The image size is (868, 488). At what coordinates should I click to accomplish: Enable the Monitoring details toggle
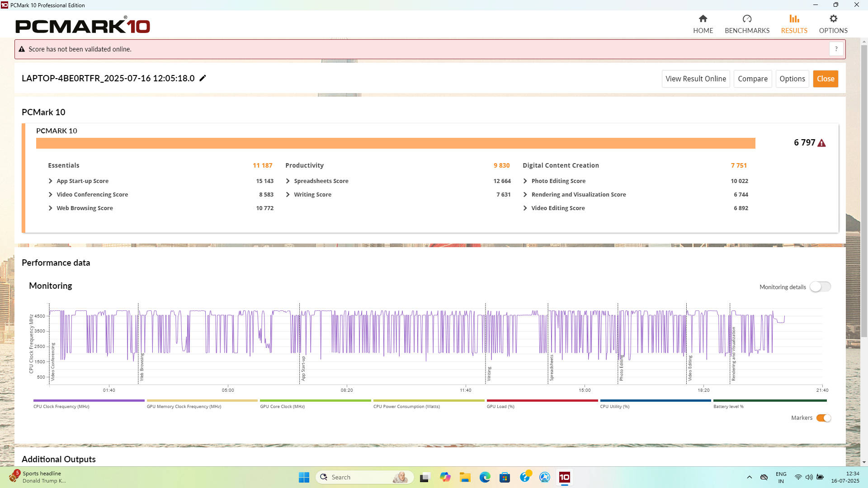pos(820,287)
